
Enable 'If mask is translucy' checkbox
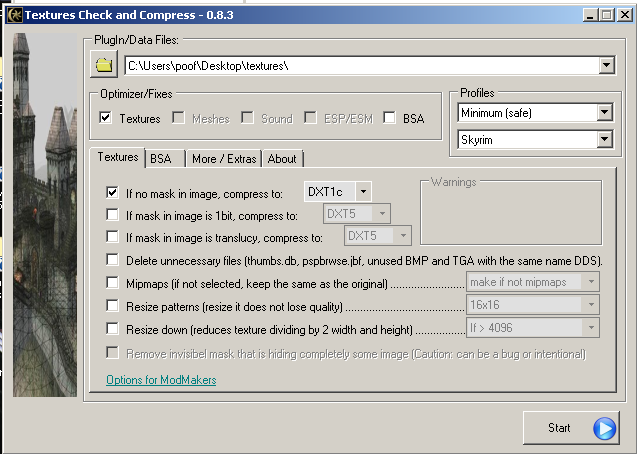(x=112, y=236)
